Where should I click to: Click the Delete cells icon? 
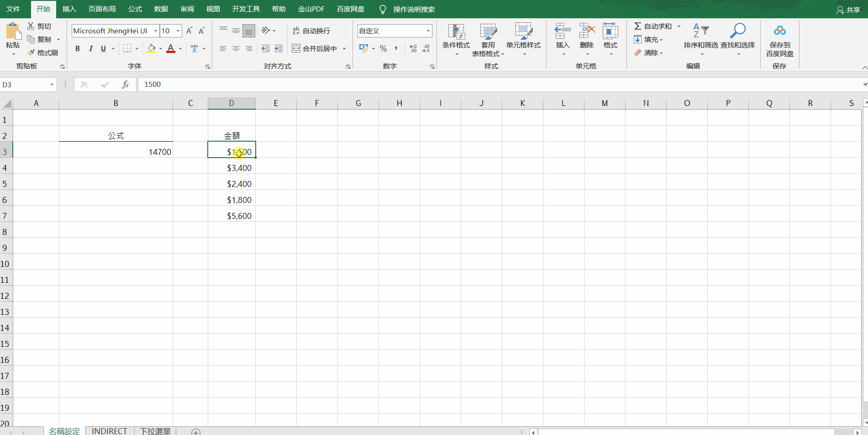587,31
